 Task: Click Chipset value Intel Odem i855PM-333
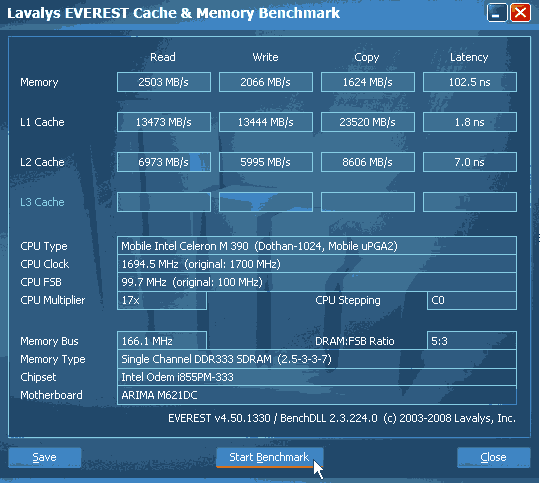coord(317,377)
